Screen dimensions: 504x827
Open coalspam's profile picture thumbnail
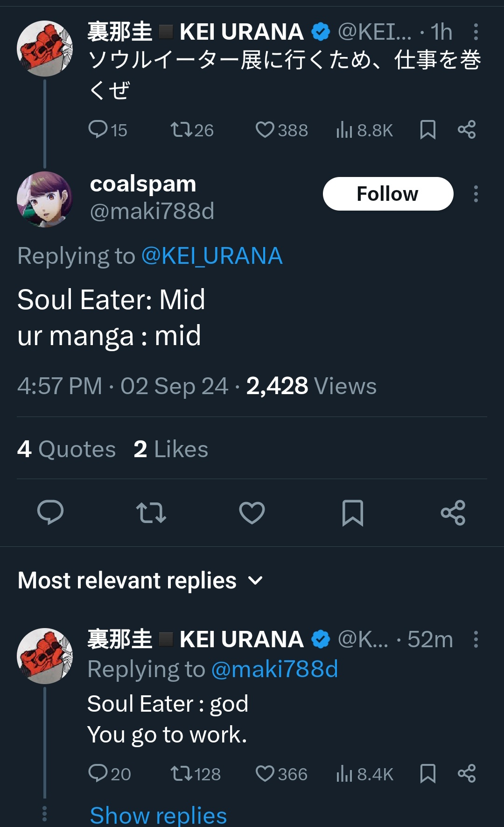coord(45,198)
